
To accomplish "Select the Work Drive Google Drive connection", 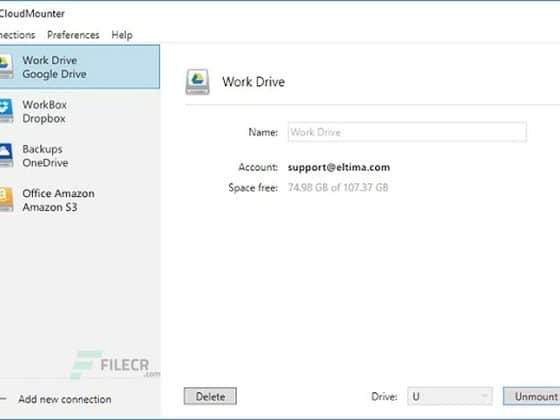I will 80,67.
